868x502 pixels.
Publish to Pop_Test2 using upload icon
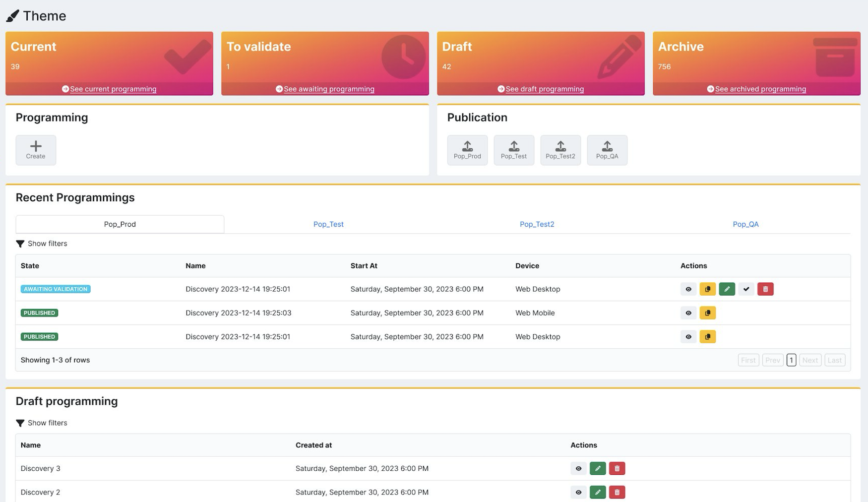(x=560, y=150)
